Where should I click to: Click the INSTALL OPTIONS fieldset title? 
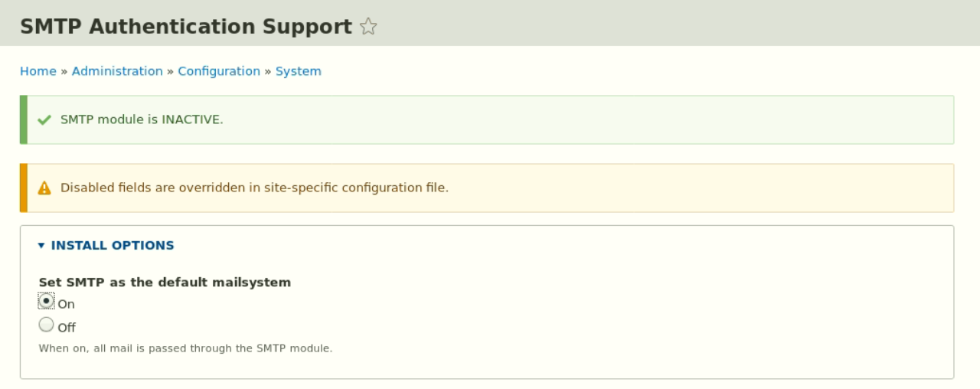point(112,246)
